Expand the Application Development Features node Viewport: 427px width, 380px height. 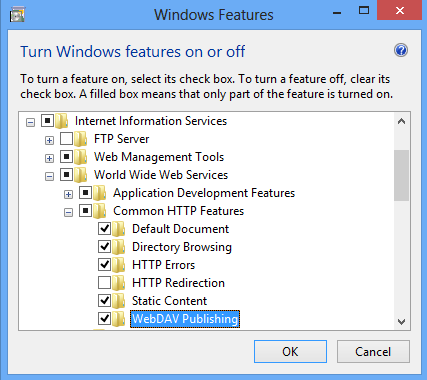(x=68, y=194)
